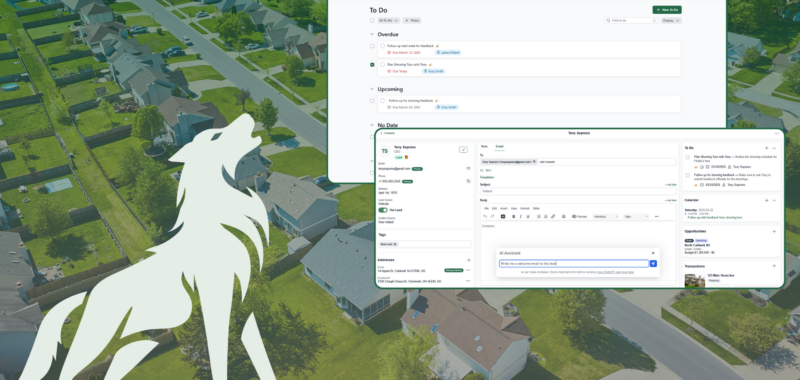
Task: Click the Bold icon in the email editor
Action: (513, 216)
